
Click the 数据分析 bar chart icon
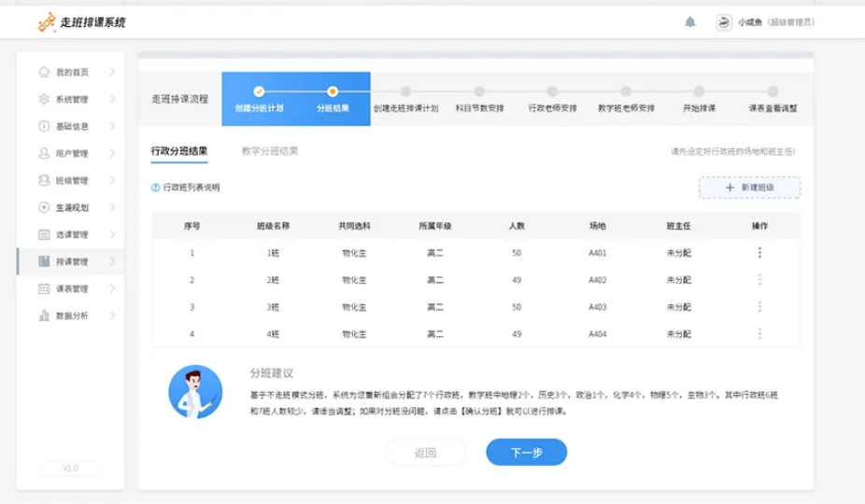[44, 315]
